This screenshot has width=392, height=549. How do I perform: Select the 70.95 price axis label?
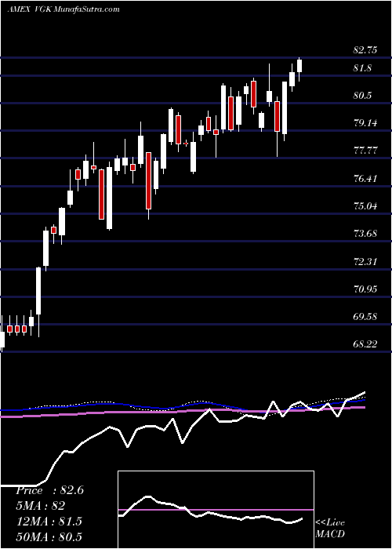point(365,289)
